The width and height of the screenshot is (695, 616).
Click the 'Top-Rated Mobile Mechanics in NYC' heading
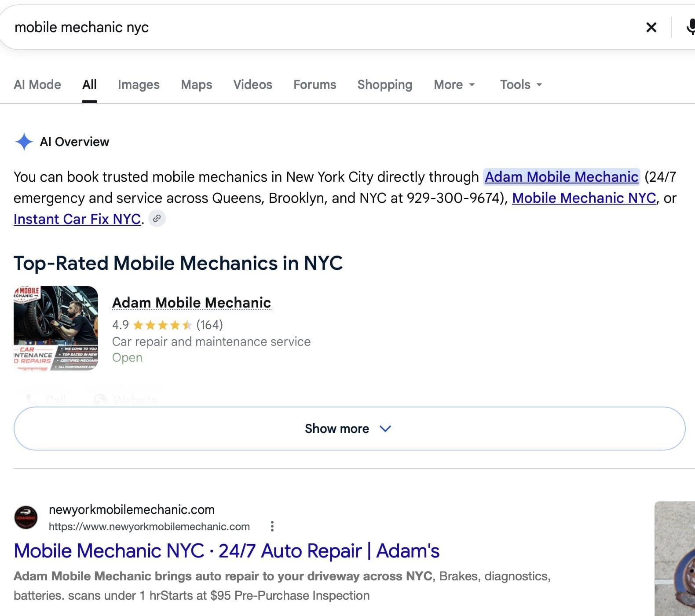click(x=178, y=263)
